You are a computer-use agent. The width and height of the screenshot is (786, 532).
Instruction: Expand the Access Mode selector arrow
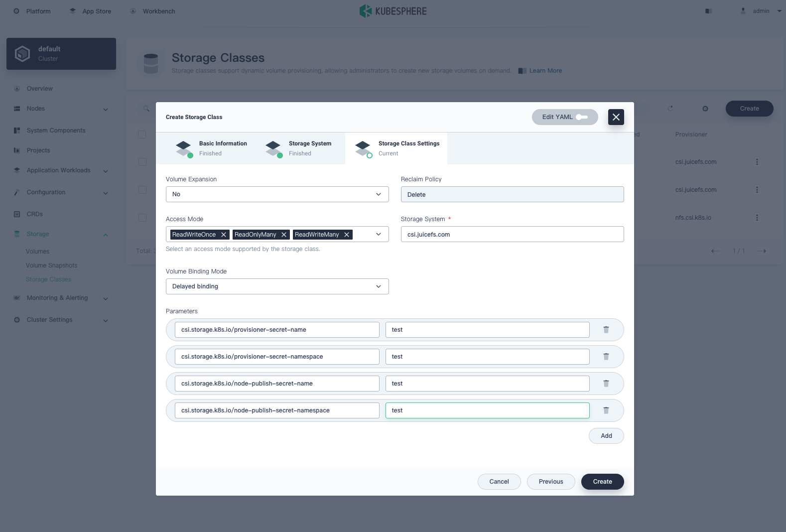pyautogui.click(x=379, y=234)
